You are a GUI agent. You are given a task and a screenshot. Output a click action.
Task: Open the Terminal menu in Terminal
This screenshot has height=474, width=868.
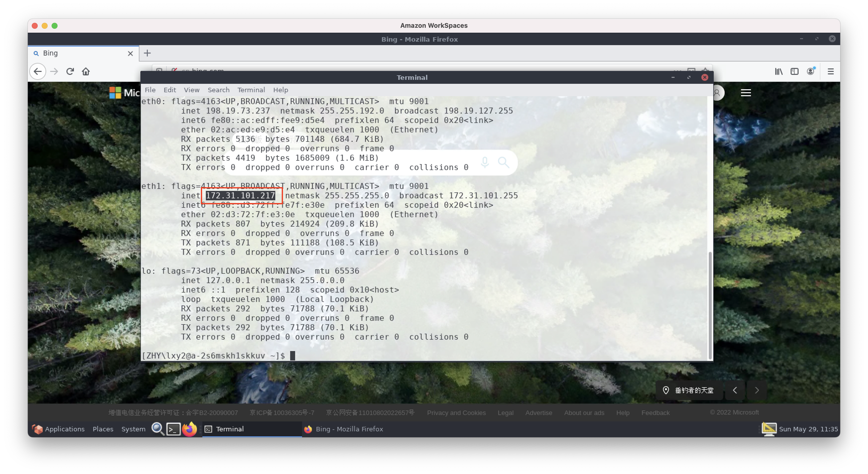(251, 90)
